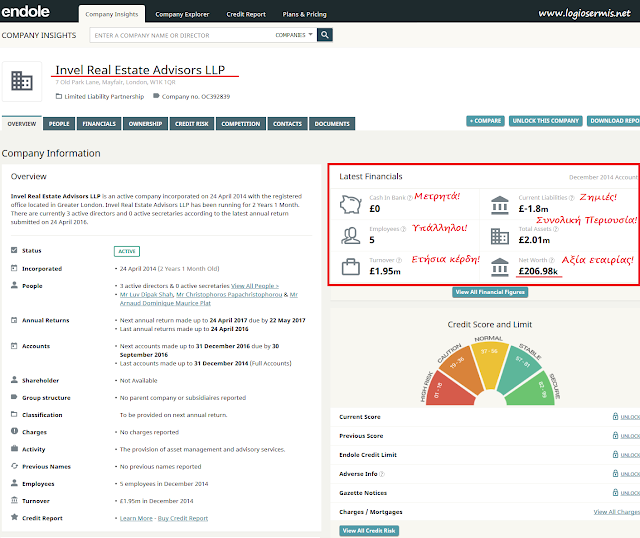This screenshot has width=640, height=538.
Task: Open the View All People link
Action: pyautogui.click(x=255, y=286)
